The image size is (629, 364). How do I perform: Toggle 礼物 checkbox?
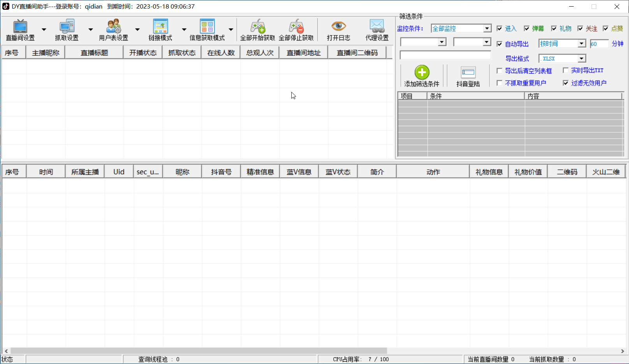[x=554, y=28]
